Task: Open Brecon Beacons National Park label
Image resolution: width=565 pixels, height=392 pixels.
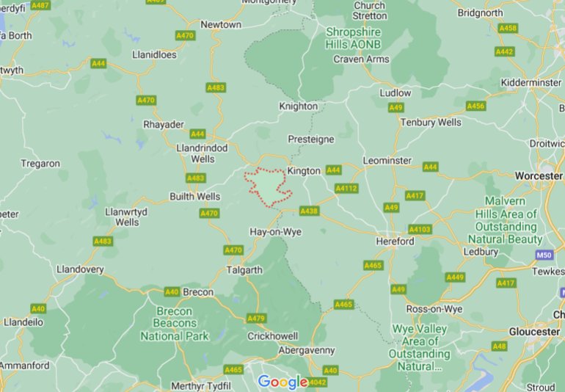Action: [x=175, y=324]
